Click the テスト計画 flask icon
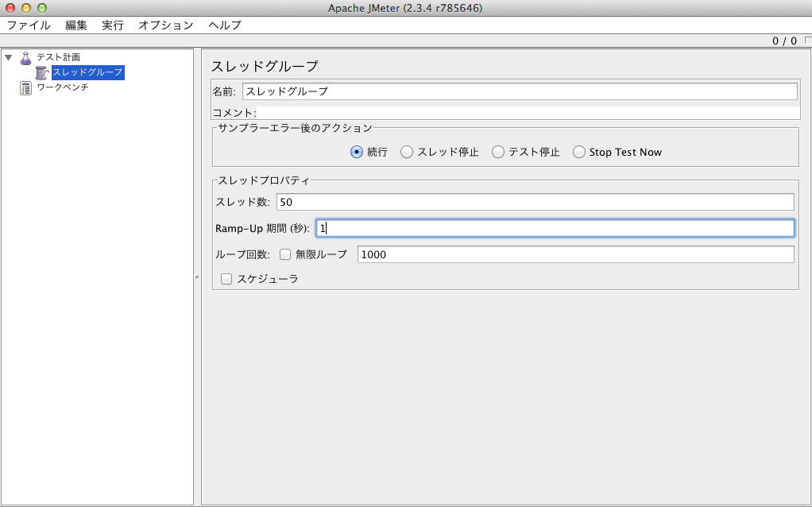The width and height of the screenshot is (812, 507). [25, 57]
